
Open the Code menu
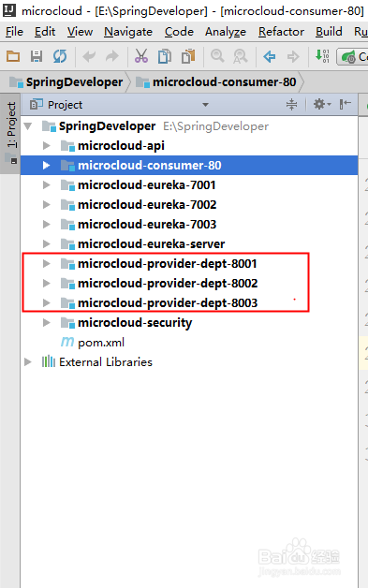tap(179, 32)
